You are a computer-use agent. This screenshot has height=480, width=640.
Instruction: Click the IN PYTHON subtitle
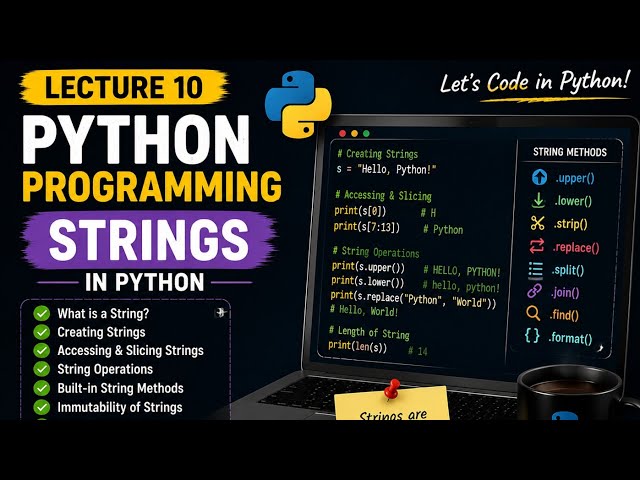144,282
